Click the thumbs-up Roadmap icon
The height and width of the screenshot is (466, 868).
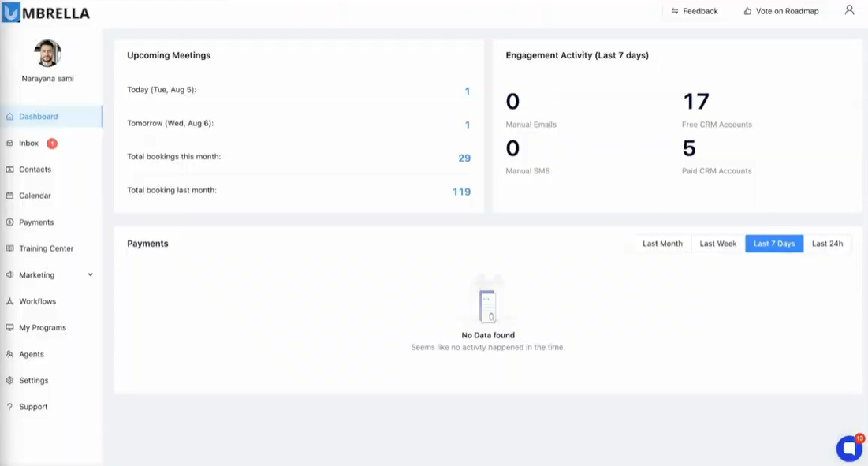point(747,11)
